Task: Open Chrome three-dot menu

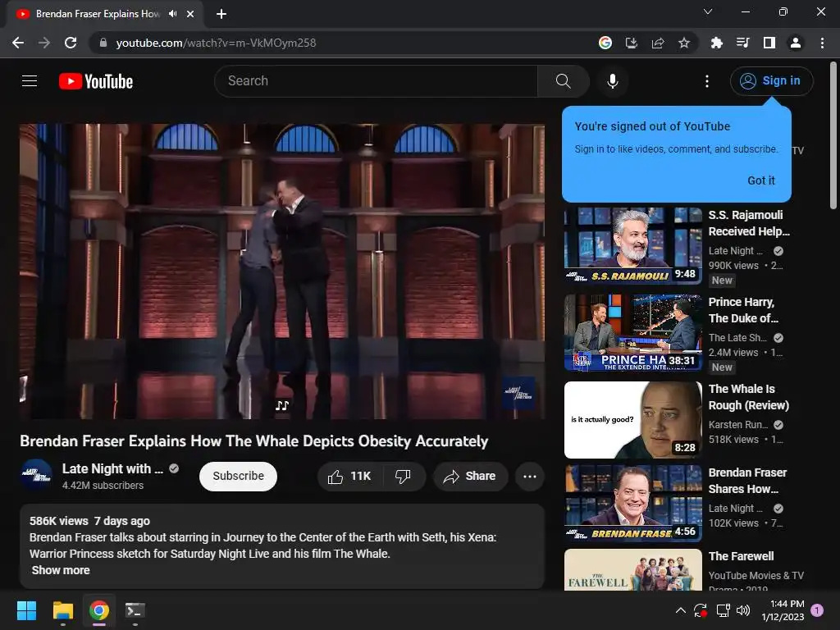Action: coord(822,43)
